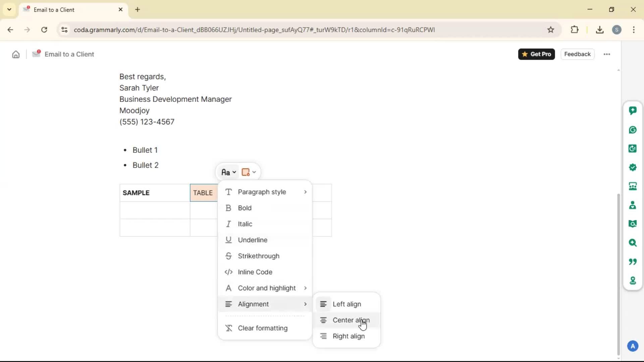Click the Feedback button

[x=577, y=54]
